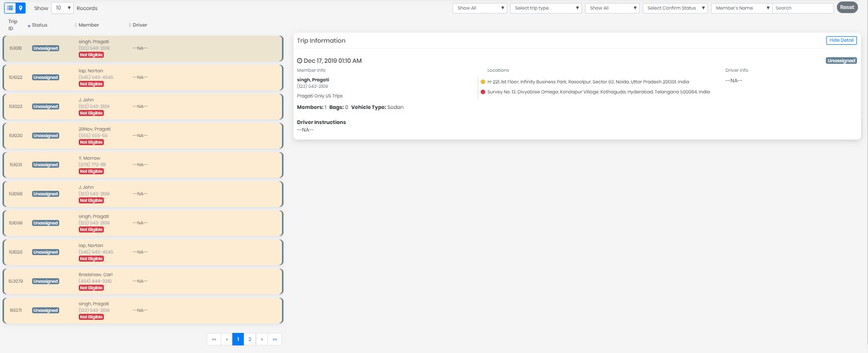
Task: Go to previous page arrow
Action: 227,339
